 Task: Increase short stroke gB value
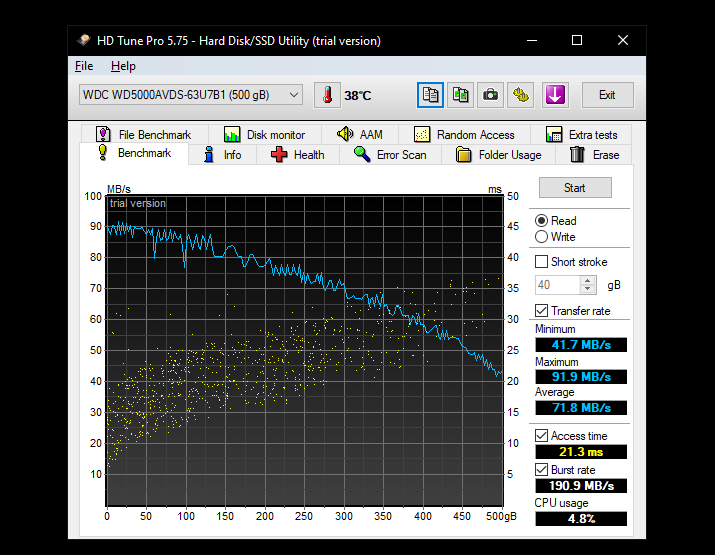coord(588,280)
